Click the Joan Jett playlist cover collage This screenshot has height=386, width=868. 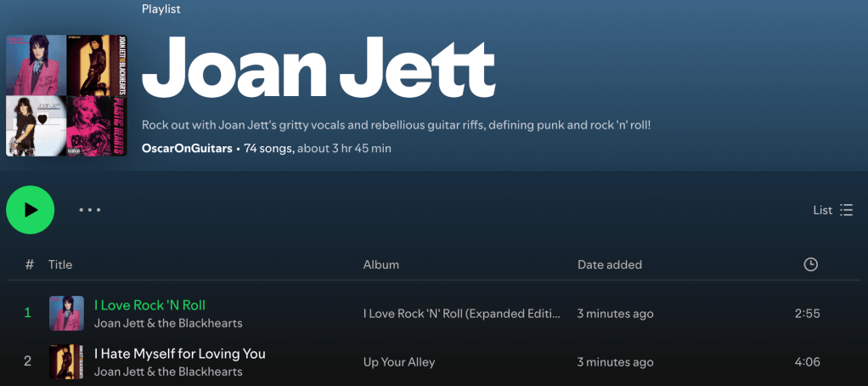pos(60,95)
